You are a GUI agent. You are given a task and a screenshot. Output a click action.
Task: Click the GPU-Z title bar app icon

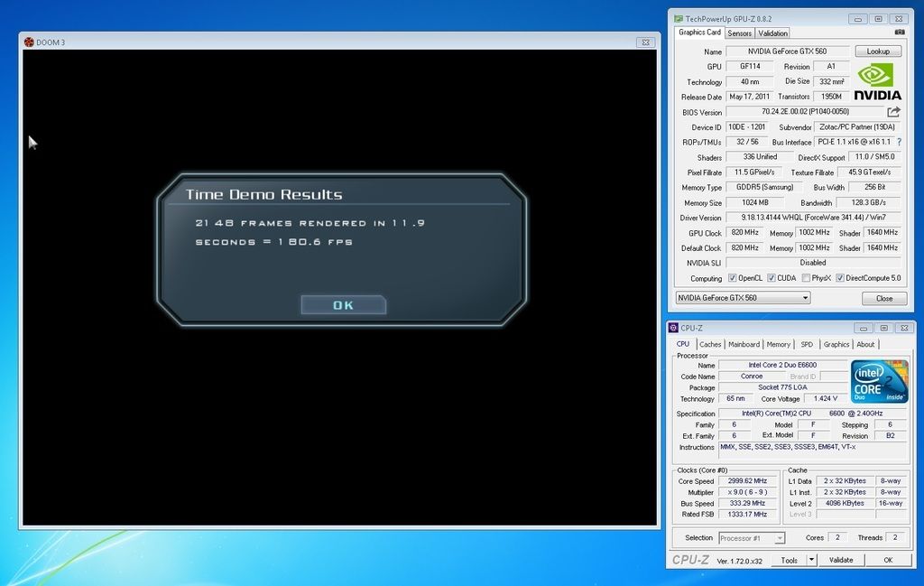[x=679, y=19]
